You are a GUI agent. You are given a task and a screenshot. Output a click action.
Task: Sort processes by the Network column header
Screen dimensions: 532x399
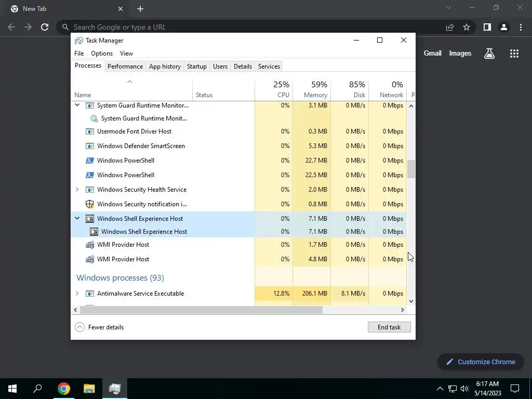388,89
